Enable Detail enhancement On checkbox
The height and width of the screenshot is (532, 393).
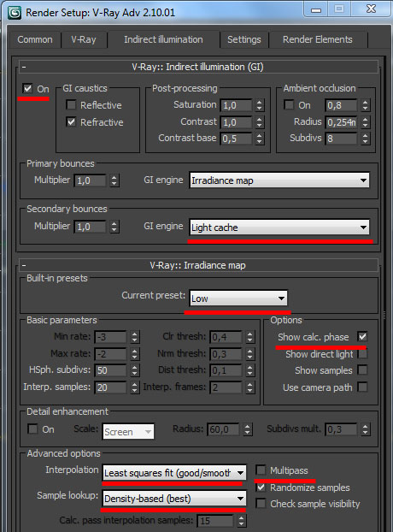coord(32,429)
